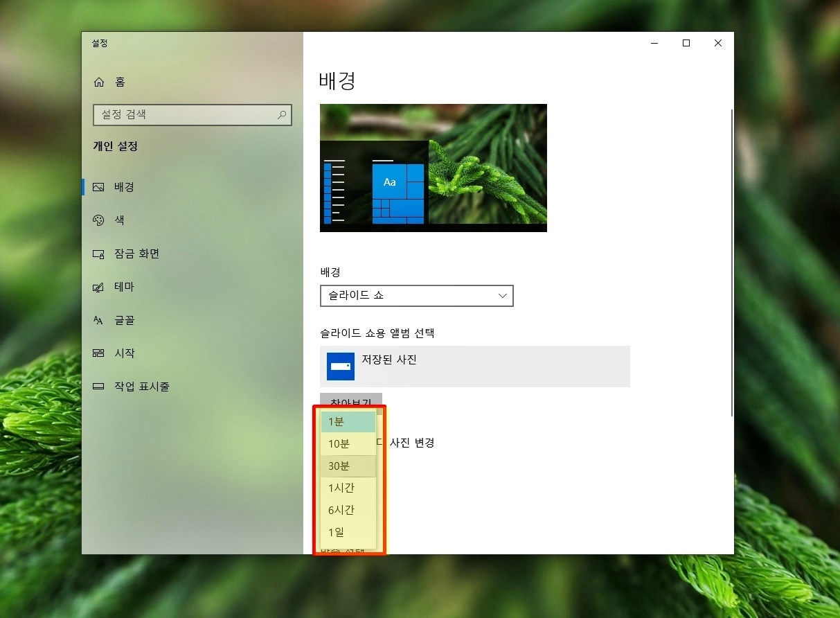Screen dimensions: 840x618
Task: Click the 저장된 사진 blue folder icon
Action: [341, 367]
